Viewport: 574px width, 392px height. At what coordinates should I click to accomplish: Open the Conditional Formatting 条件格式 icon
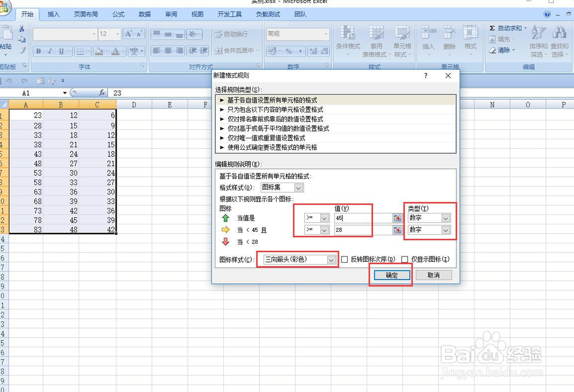pos(348,41)
